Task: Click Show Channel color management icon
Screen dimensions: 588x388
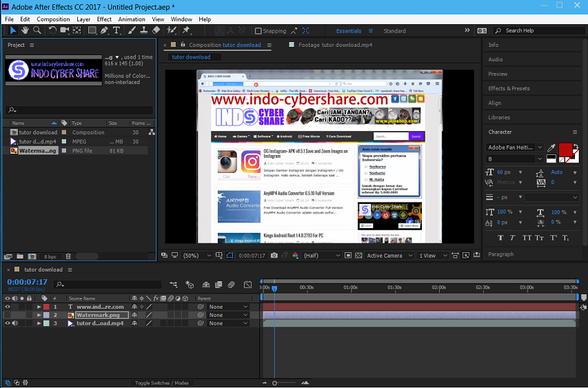Action: point(296,255)
